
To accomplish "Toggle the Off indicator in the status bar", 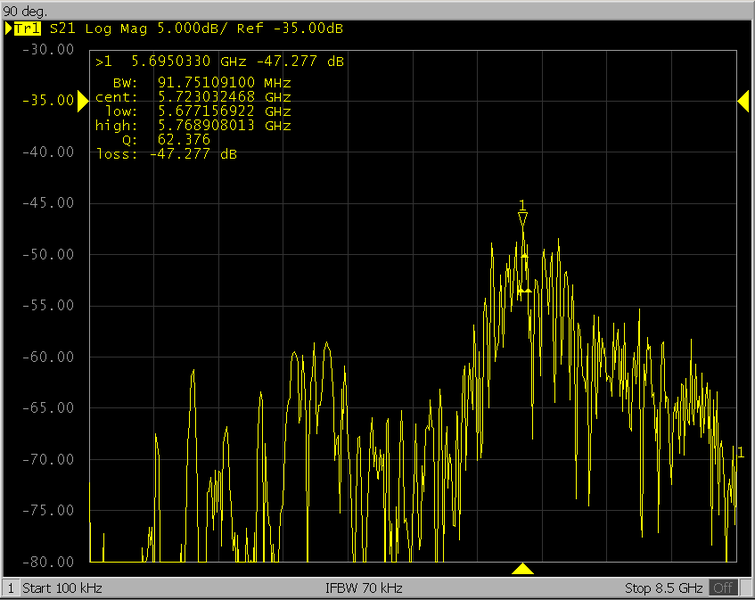I will tap(722, 588).
